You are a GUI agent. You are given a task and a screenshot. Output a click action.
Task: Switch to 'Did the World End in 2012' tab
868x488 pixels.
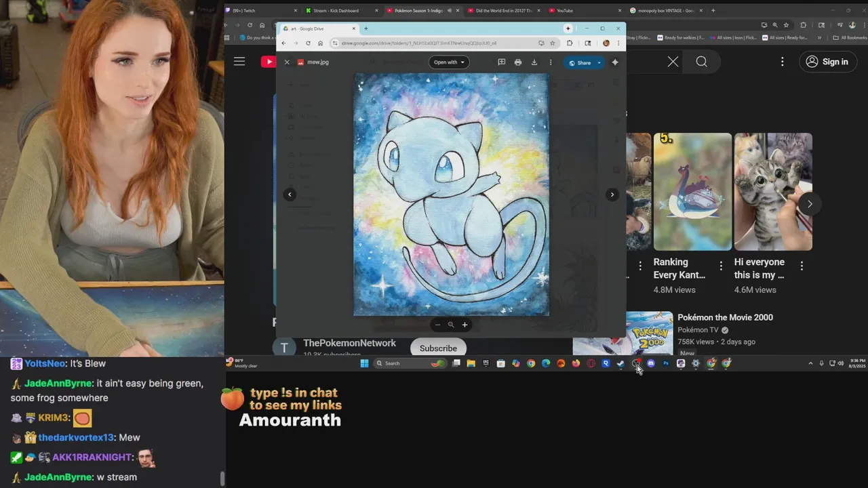tap(503, 11)
